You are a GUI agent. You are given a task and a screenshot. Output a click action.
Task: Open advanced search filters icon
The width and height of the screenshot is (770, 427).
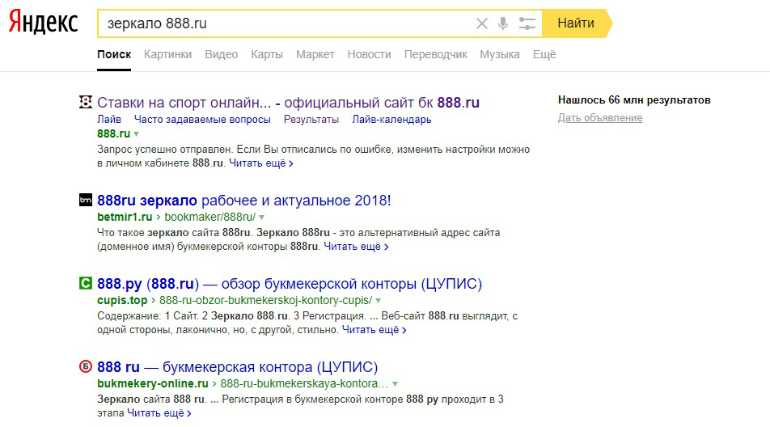(527, 23)
